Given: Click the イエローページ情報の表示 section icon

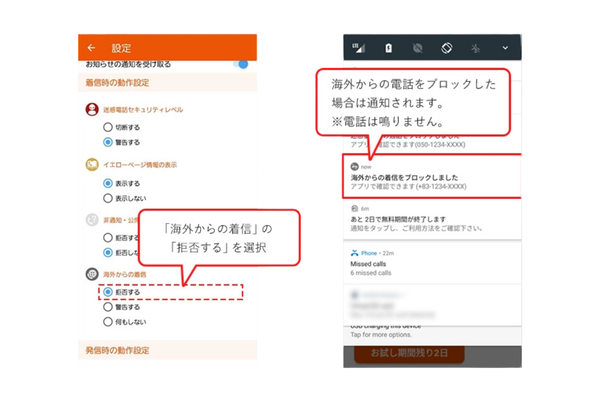Looking at the screenshot, I should click(x=90, y=164).
